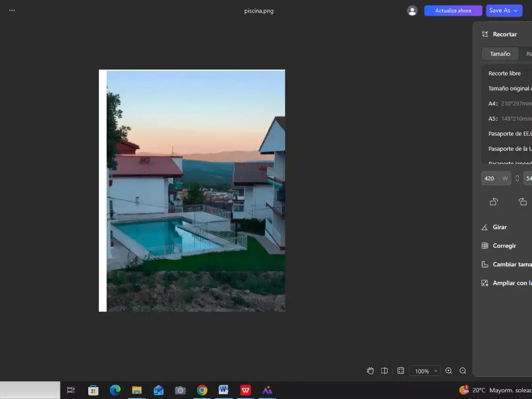Screen dimensions: 532x399
Task: Open Microsoft Word from the taskbar
Action: tap(224, 390)
